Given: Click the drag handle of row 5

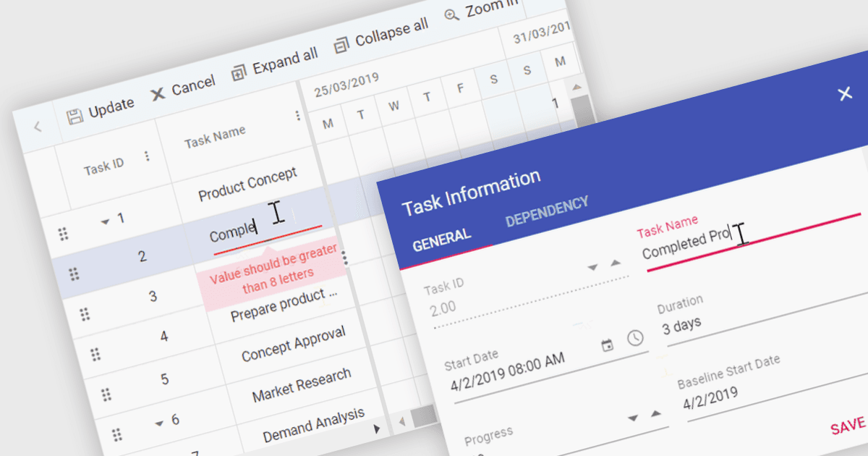Looking at the screenshot, I should [x=106, y=394].
